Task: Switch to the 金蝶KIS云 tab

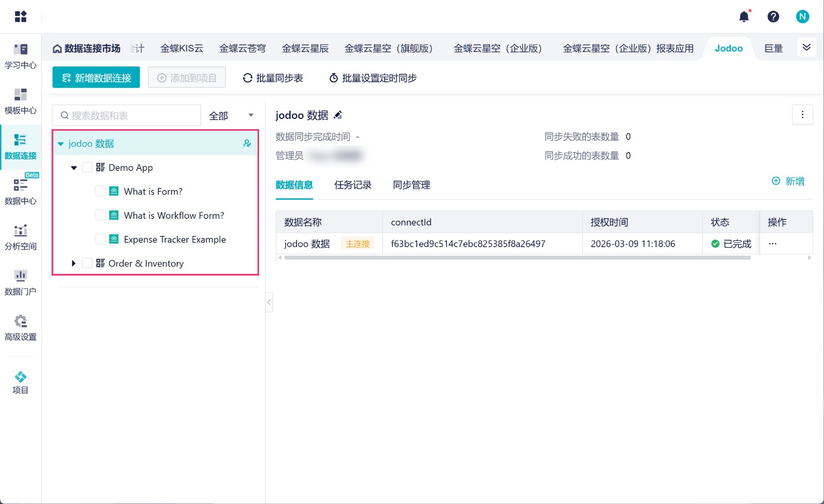Action: 182,48
